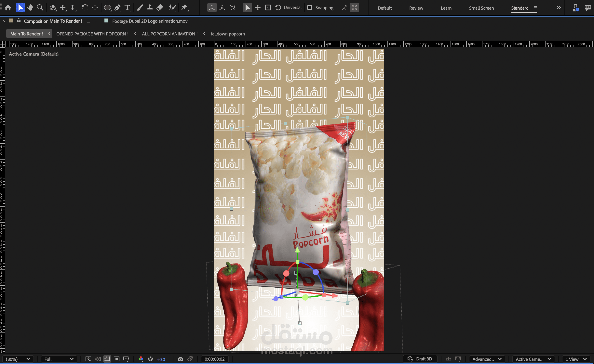This screenshot has height=364, width=594.
Task: Open the ALL POPCORN ANIMATION ! composition
Action: click(x=169, y=34)
